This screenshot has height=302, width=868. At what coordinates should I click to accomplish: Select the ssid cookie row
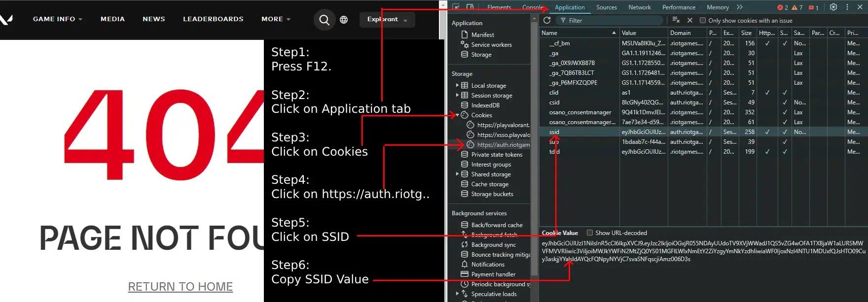pyautogui.click(x=703, y=132)
